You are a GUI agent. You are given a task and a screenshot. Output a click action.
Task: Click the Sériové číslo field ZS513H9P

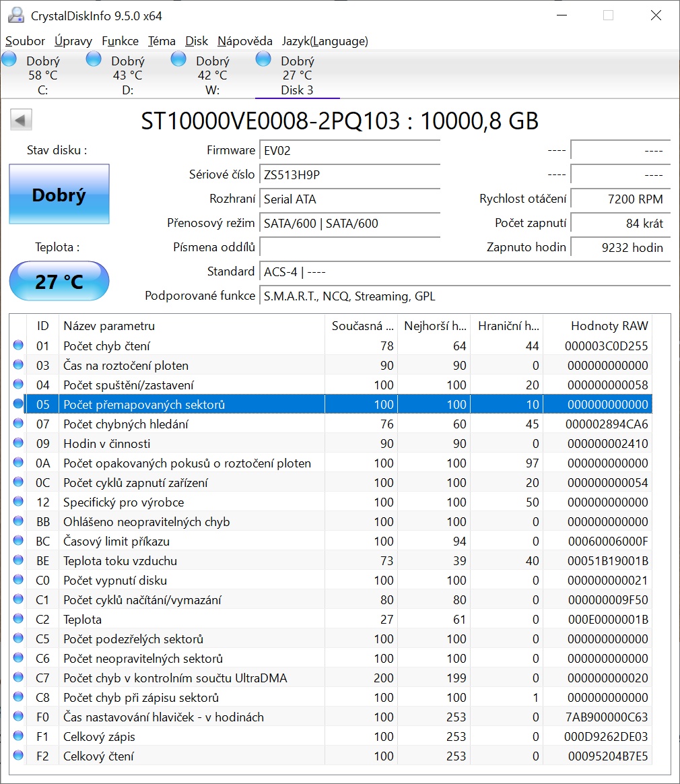(x=349, y=174)
